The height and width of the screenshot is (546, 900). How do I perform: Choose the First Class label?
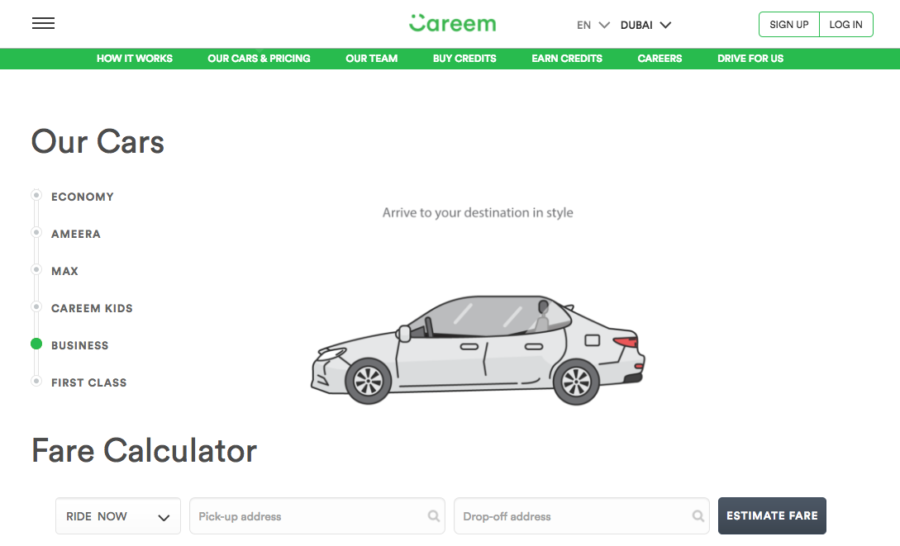tap(89, 382)
